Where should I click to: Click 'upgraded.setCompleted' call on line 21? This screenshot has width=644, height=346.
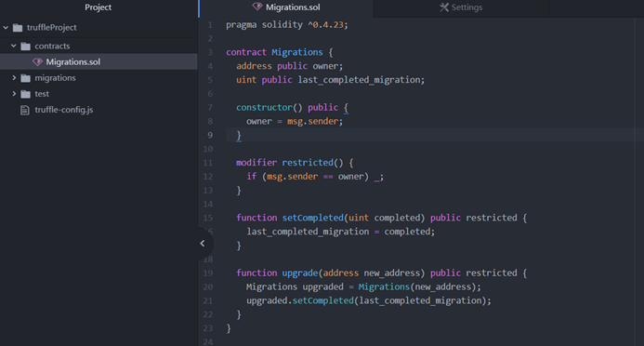click(x=300, y=300)
